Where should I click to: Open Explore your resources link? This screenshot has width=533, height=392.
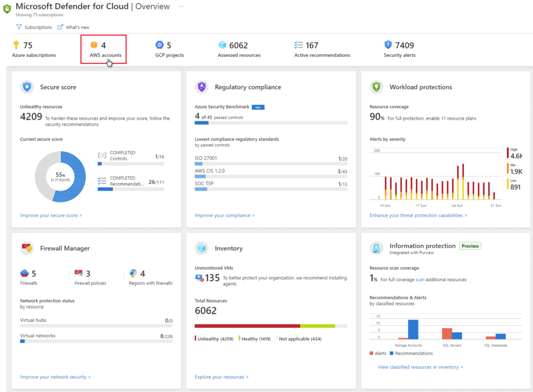point(222,377)
